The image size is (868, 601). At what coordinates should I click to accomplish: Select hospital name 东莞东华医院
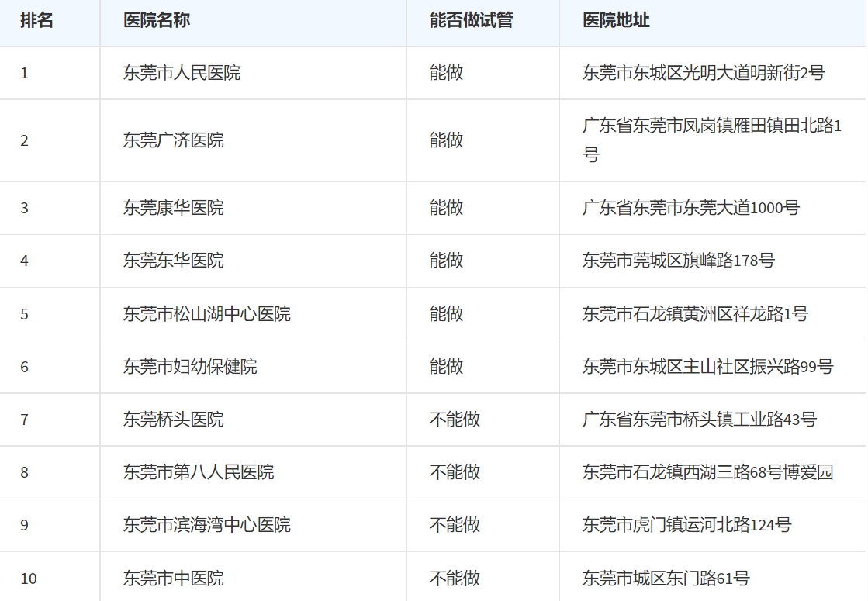tap(173, 261)
